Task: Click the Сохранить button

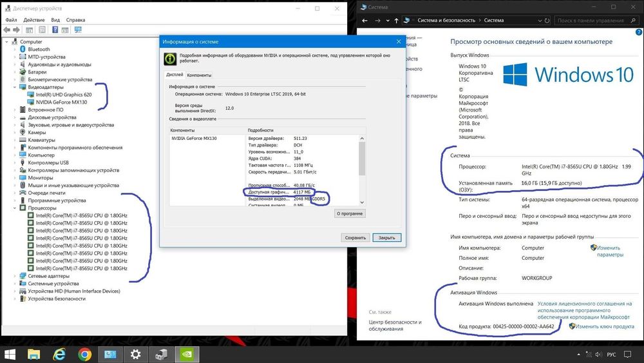Action: (355, 238)
